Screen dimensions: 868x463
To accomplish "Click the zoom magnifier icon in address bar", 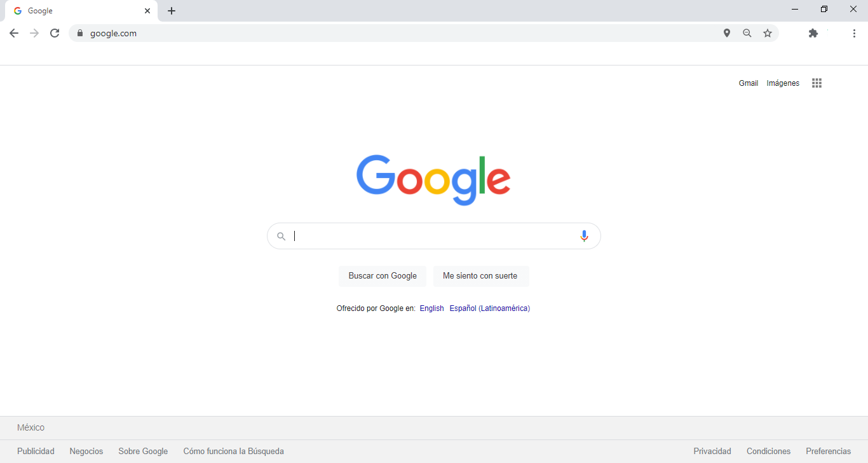I will (x=747, y=33).
